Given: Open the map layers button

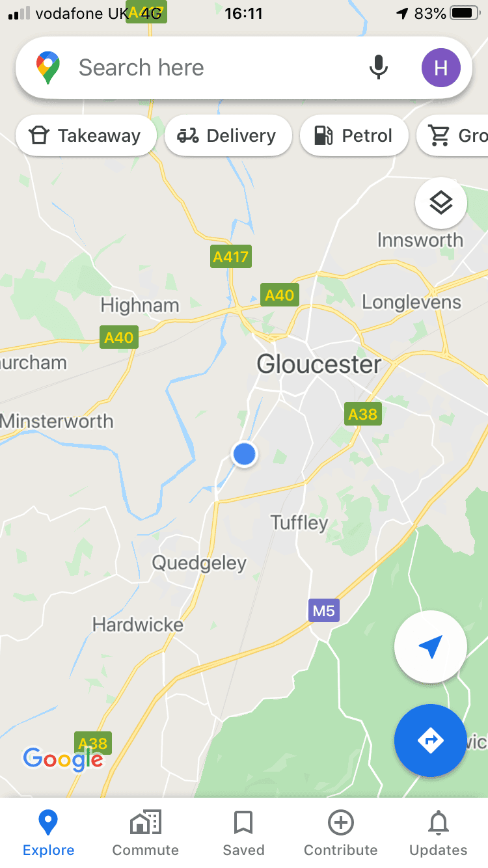Looking at the screenshot, I should (x=441, y=203).
